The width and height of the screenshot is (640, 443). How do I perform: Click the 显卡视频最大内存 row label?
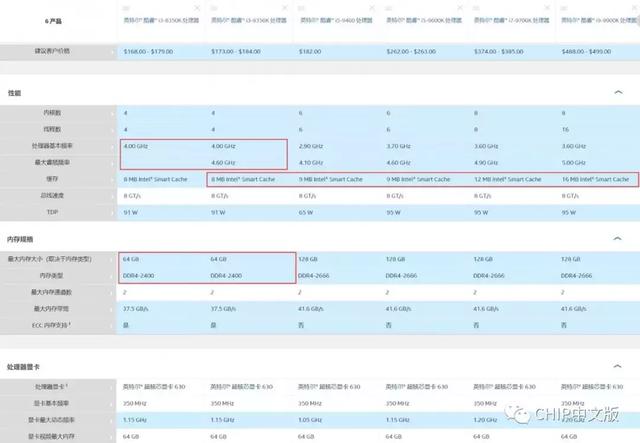(x=51, y=436)
